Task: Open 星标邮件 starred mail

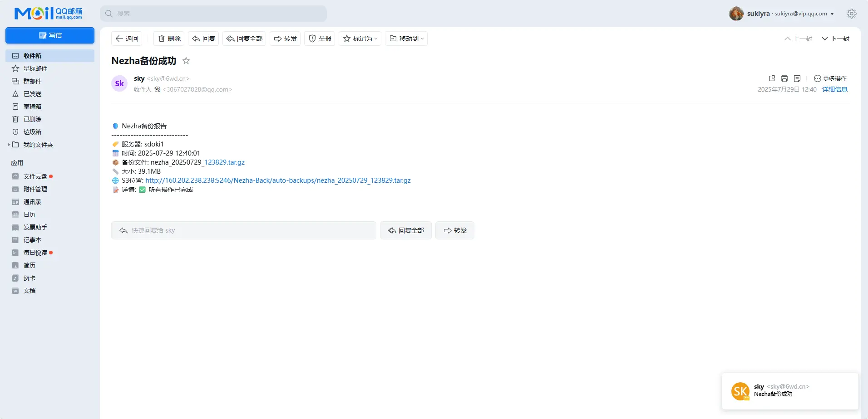Action: coord(50,68)
